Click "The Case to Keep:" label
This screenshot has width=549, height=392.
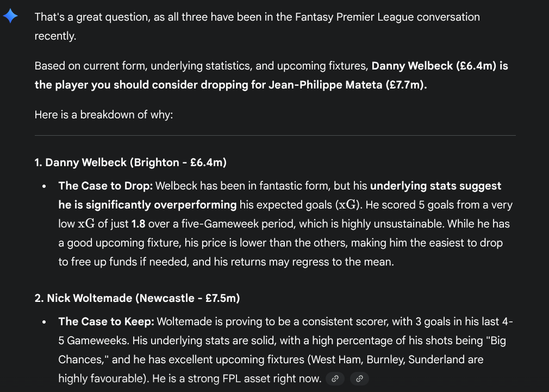pos(106,321)
